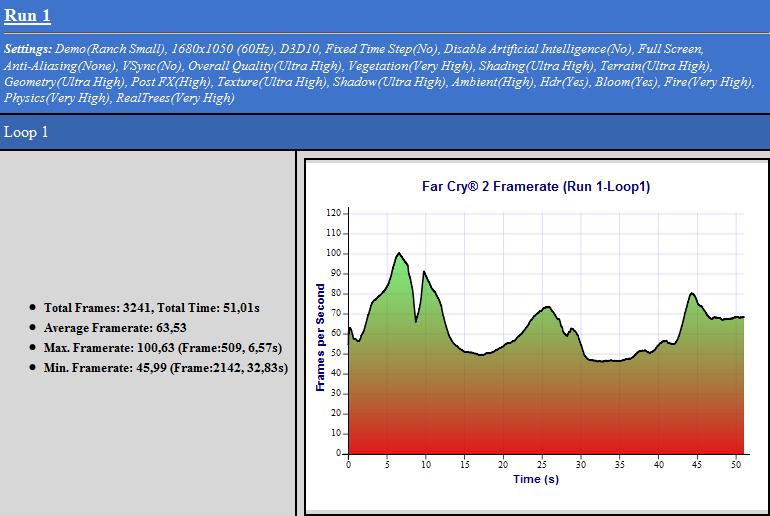This screenshot has width=770, height=516.
Task: Click 'Demo(Ranch Small)' setting text
Action: [x=110, y=49]
